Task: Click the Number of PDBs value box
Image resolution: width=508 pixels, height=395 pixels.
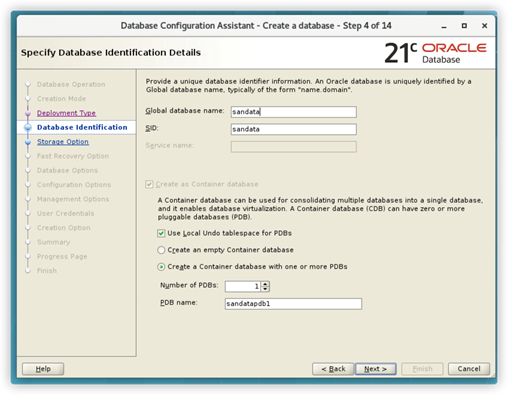Action: 243,286
